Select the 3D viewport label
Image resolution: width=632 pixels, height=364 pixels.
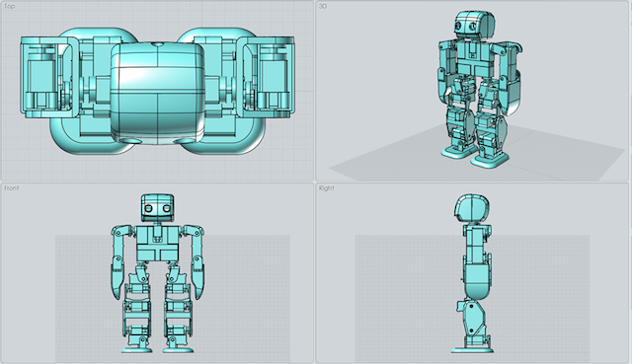(323, 7)
